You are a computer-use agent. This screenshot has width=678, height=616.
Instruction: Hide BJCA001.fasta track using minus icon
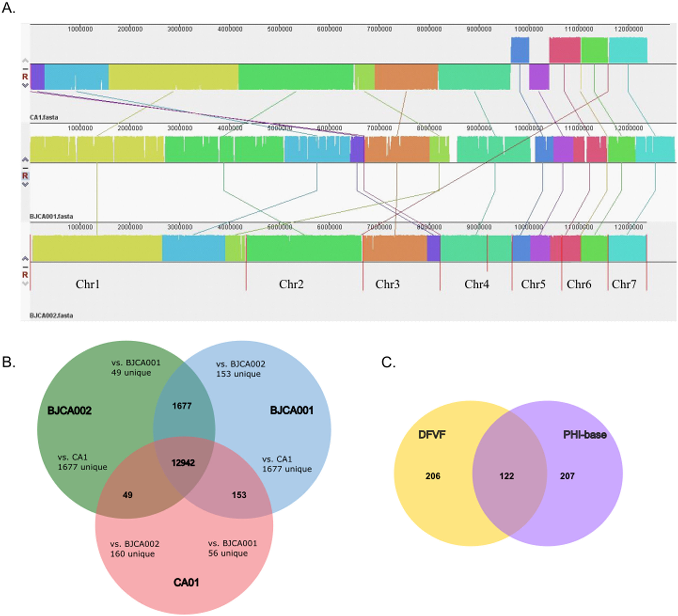pos(25,168)
